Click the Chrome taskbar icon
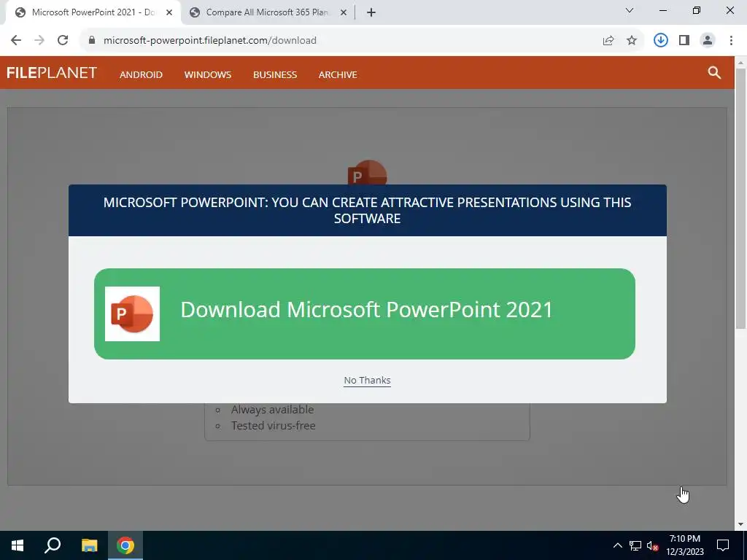Image resolution: width=747 pixels, height=560 pixels. (x=125, y=545)
